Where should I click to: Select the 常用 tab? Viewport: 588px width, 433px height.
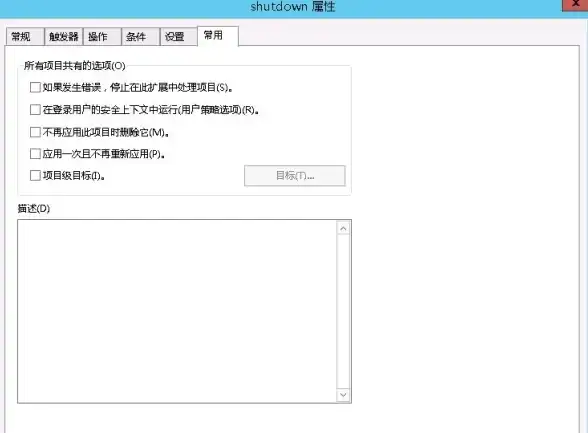click(218, 36)
